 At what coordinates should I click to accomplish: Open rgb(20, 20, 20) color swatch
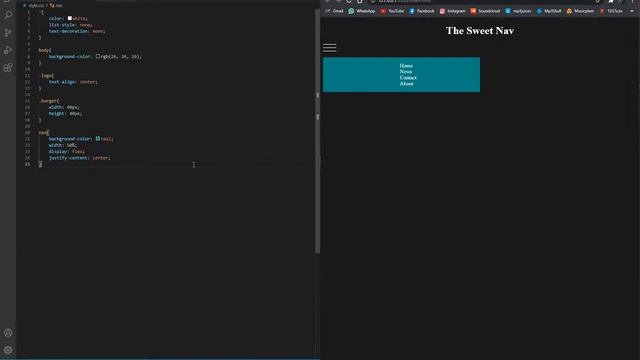click(98, 56)
